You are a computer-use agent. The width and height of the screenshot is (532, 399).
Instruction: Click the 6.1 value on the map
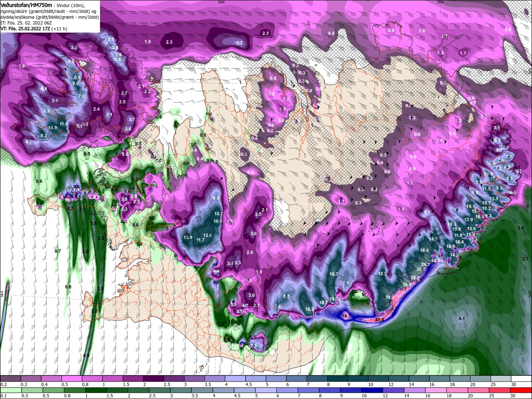[427, 212]
